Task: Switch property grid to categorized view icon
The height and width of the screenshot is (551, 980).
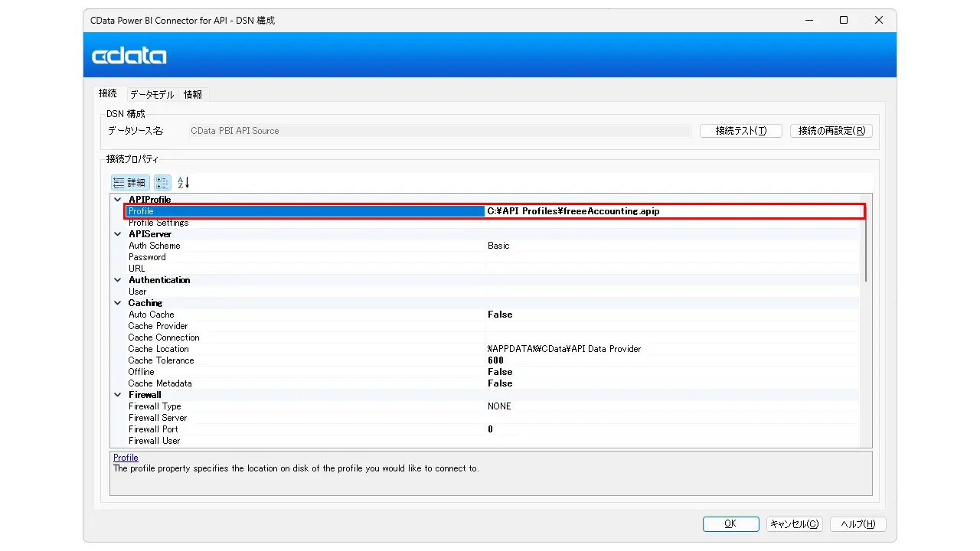Action: click(162, 182)
